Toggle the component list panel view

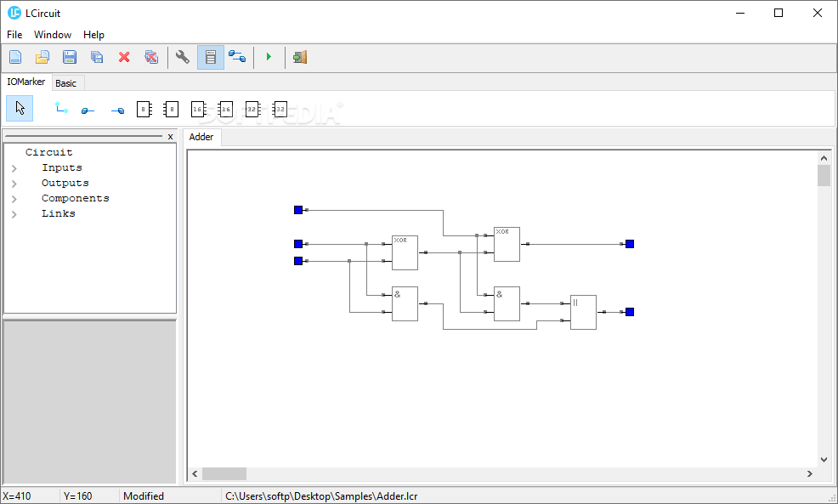click(x=210, y=56)
